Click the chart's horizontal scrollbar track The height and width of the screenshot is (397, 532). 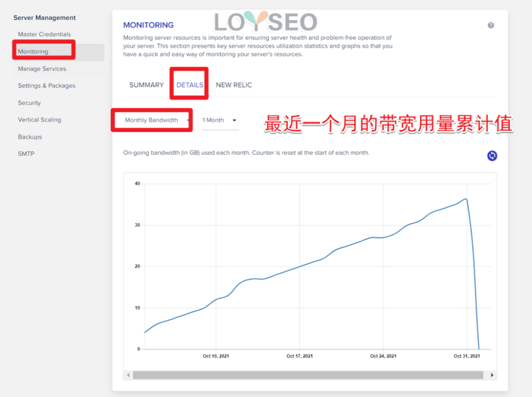(307, 375)
